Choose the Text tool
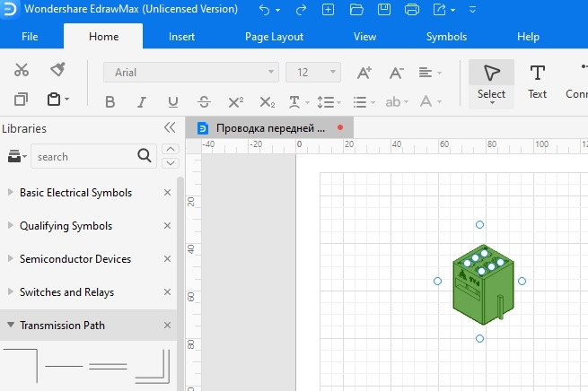Viewport: 588px width, 391px height. [537, 81]
